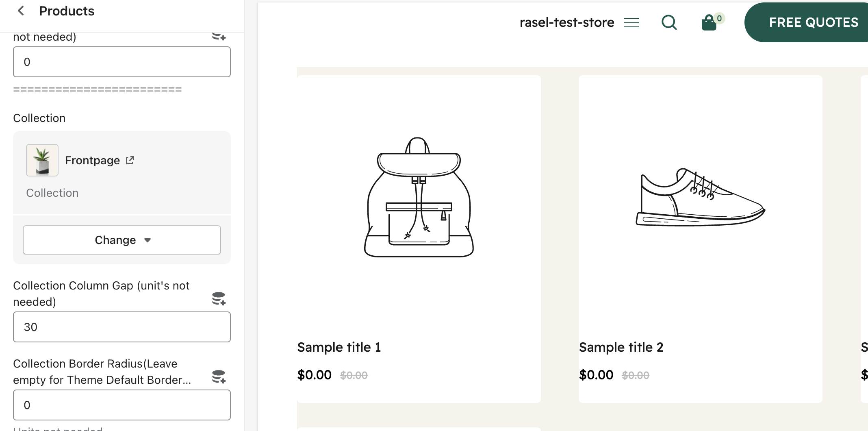The image size is (868, 431).
Task: Click the rasel-test-store name link
Action: [567, 22]
